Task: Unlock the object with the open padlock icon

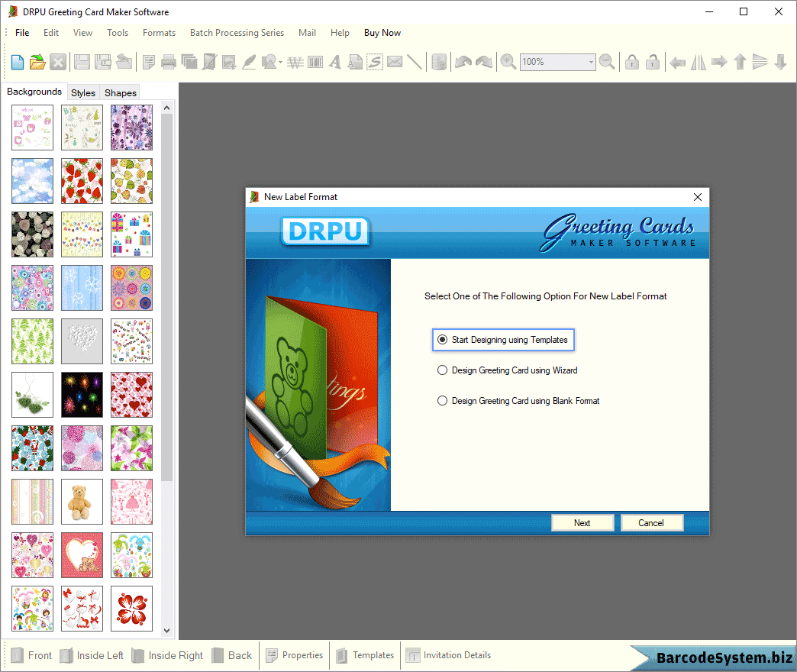Action: (x=653, y=62)
